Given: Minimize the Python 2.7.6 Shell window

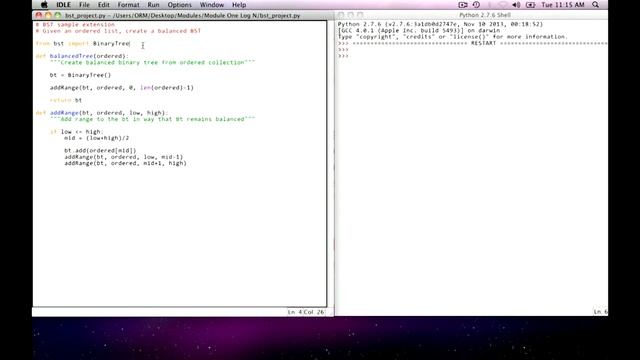Looking at the screenshot, I should pyautogui.click(x=350, y=15).
